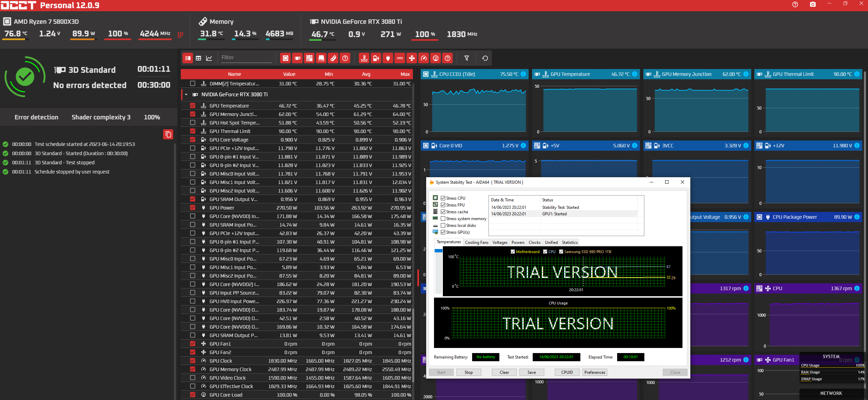Uncheck Stress FPU in AIDA64
Viewport: 868px width, 400px height.
pyautogui.click(x=443, y=205)
